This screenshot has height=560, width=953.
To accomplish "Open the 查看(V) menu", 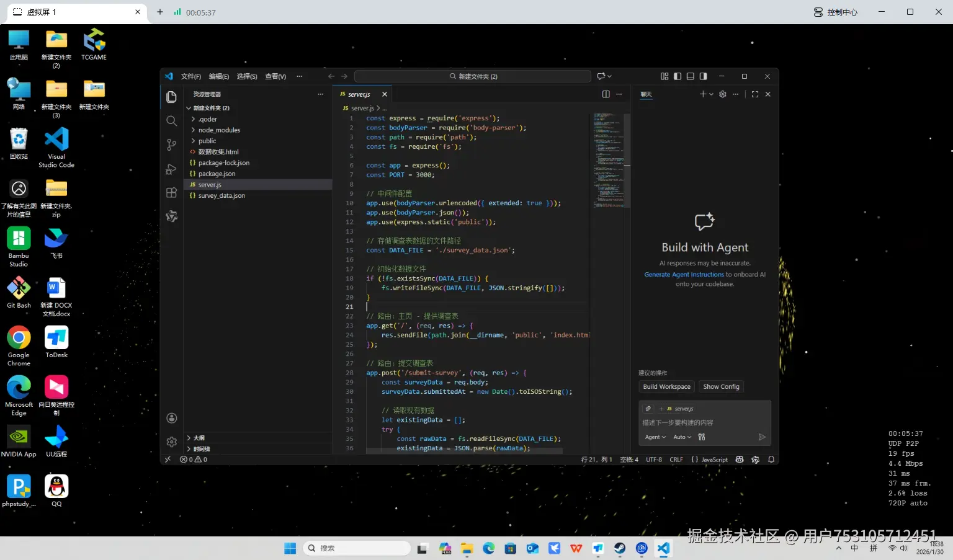I will [x=275, y=76].
